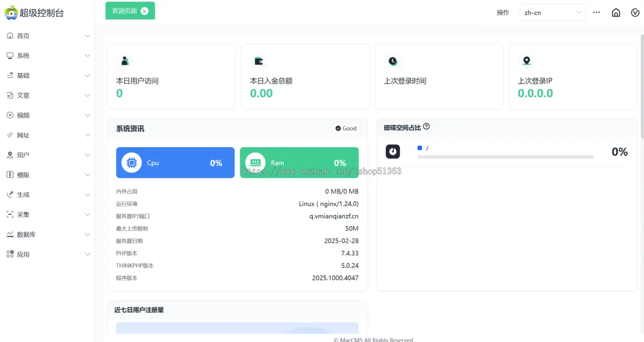Click the CPU chip icon

(x=131, y=163)
